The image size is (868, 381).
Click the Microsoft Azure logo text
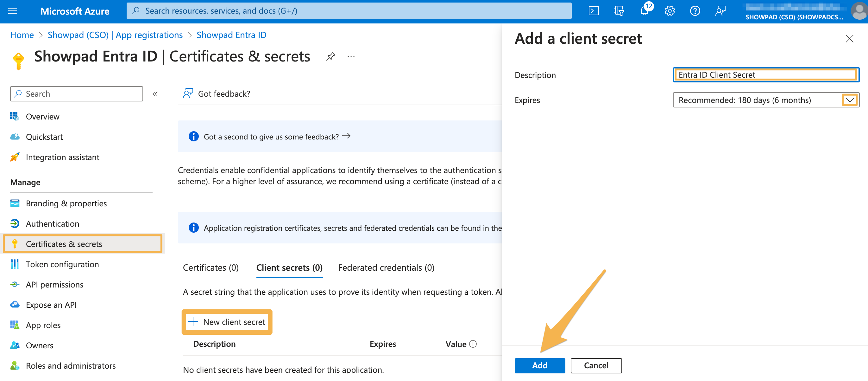click(x=75, y=11)
